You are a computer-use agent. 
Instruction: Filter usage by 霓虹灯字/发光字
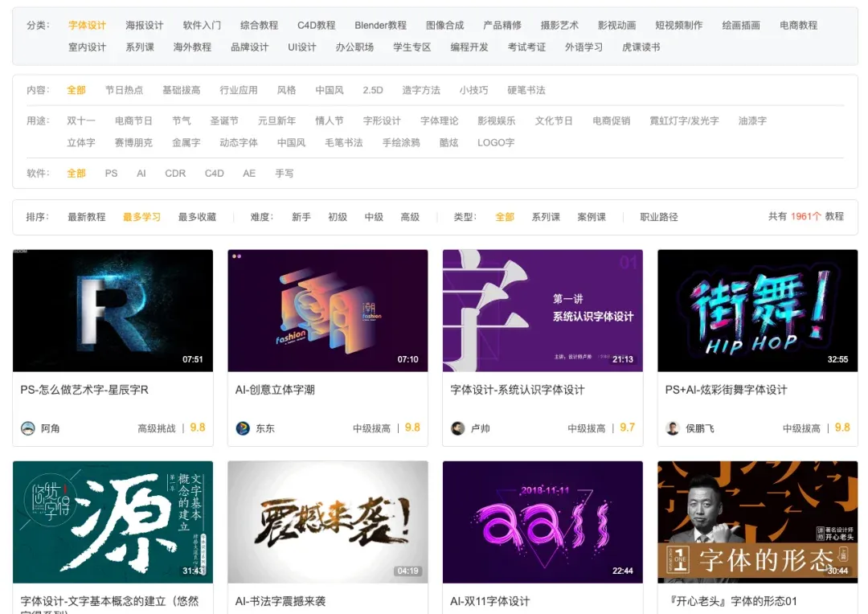(684, 120)
